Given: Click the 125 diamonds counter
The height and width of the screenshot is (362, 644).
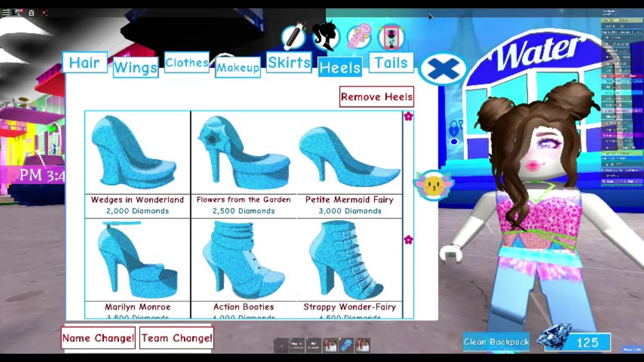Looking at the screenshot, I should (x=587, y=342).
